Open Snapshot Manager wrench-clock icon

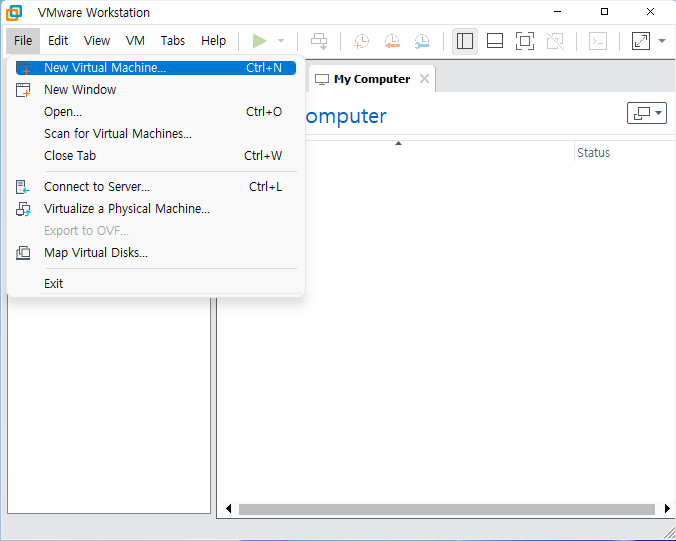pos(422,41)
